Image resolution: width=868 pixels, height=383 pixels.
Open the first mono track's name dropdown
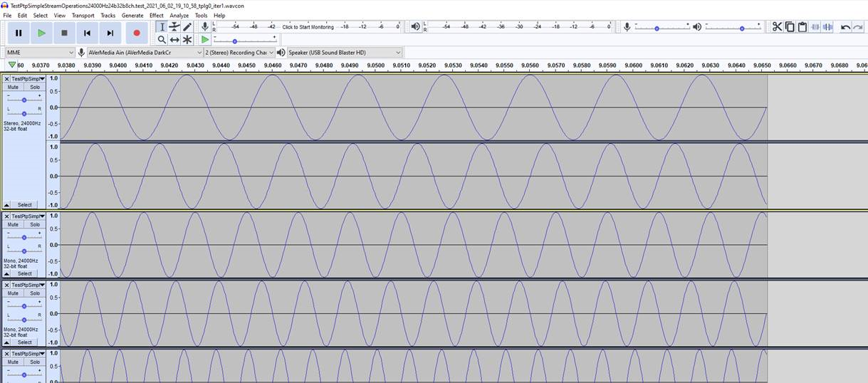click(x=28, y=216)
